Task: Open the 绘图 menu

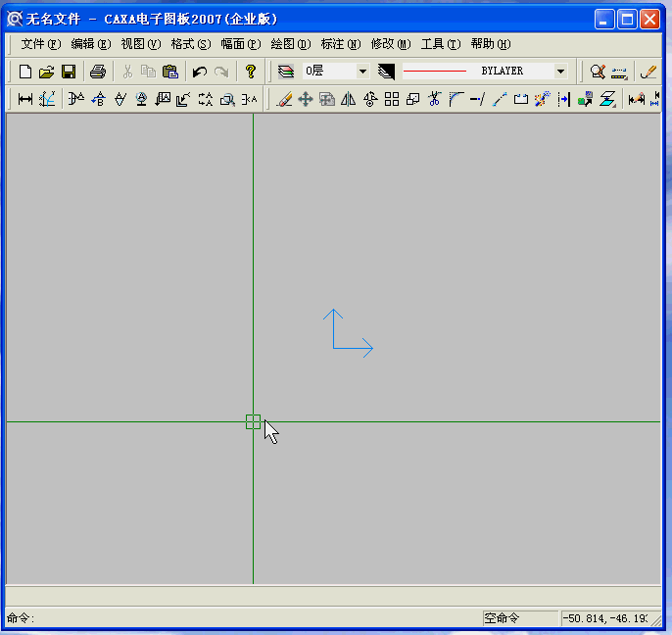Action: coord(290,44)
